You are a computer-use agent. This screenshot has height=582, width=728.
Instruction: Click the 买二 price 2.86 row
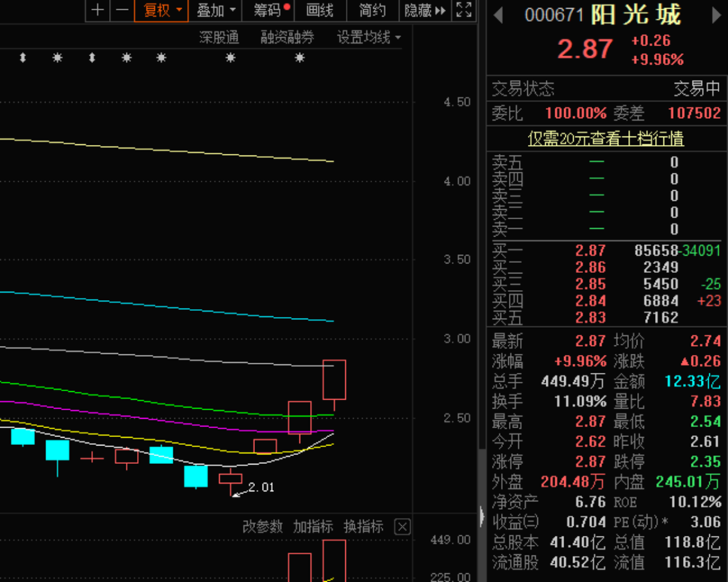(606, 267)
